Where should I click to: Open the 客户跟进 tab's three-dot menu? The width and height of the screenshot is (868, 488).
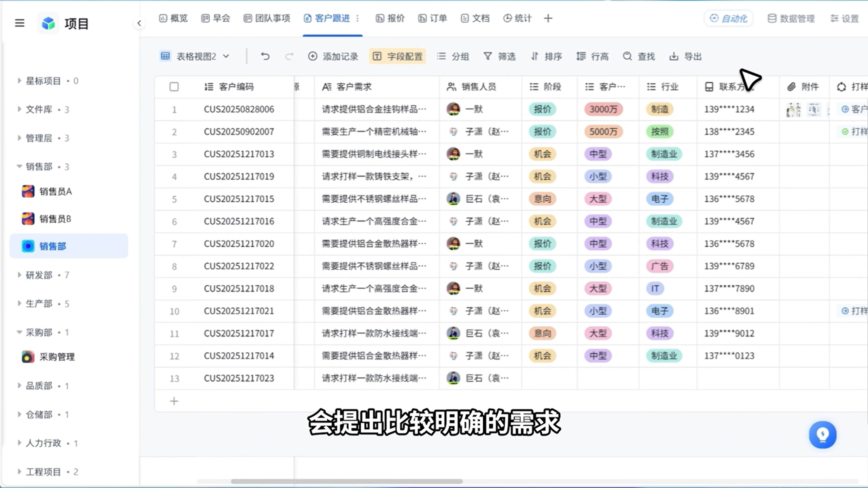(358, 18)
